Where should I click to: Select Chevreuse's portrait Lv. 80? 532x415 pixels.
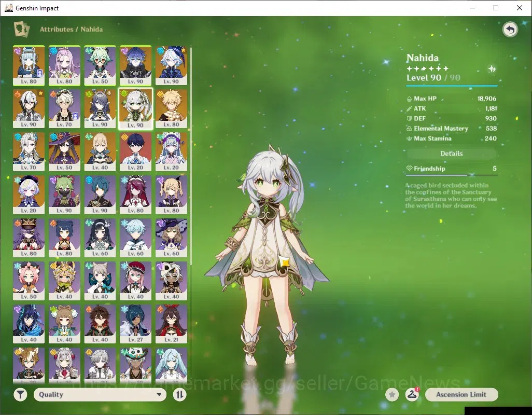(x=29, y=238)
